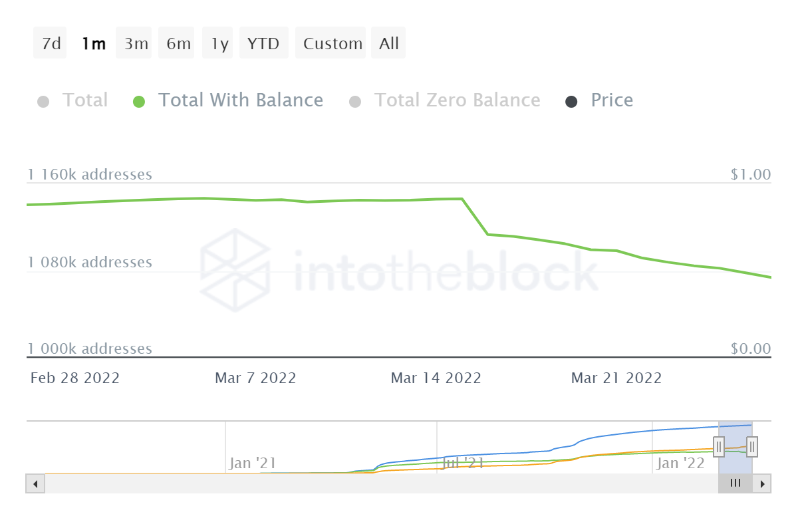Click the scrollbar right arrow
798x532 pixels.
pyautogui.click(x=762, y=483)
